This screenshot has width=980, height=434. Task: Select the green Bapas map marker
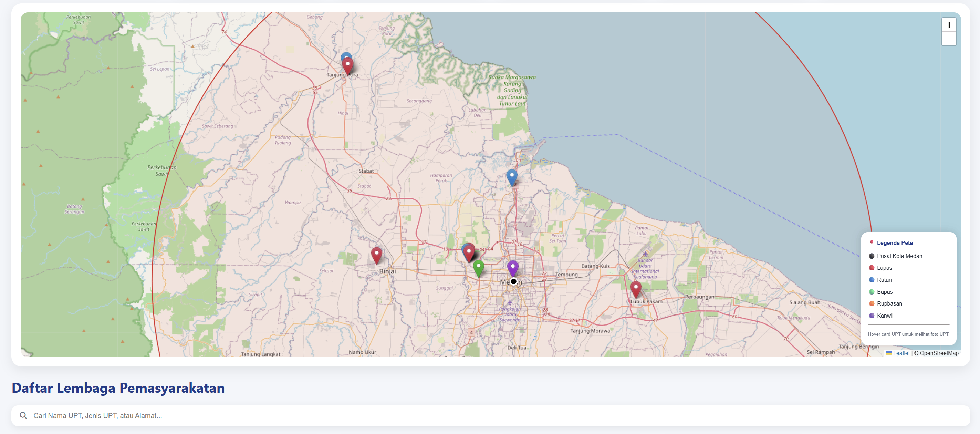pos(478,268)
